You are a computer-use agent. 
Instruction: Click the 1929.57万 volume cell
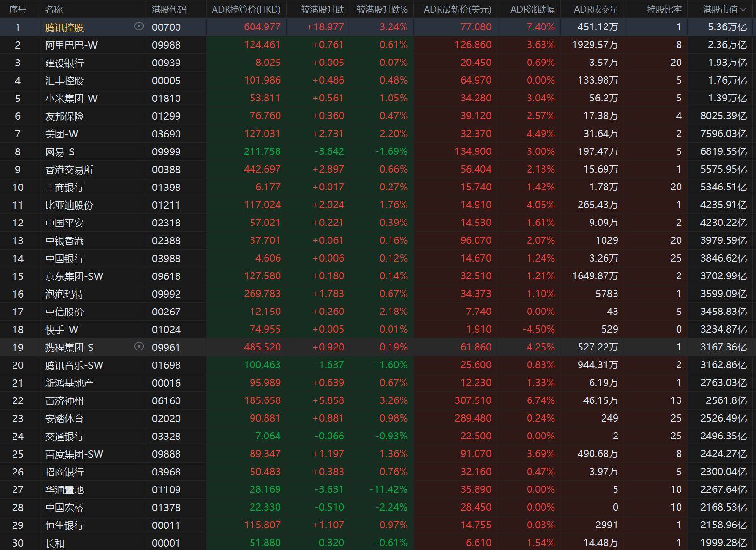point(595,45)
